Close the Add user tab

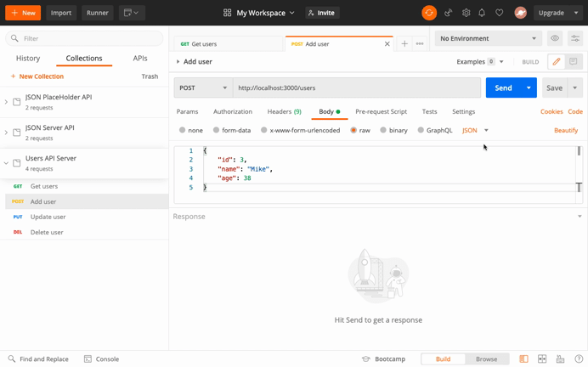point(387,44)
